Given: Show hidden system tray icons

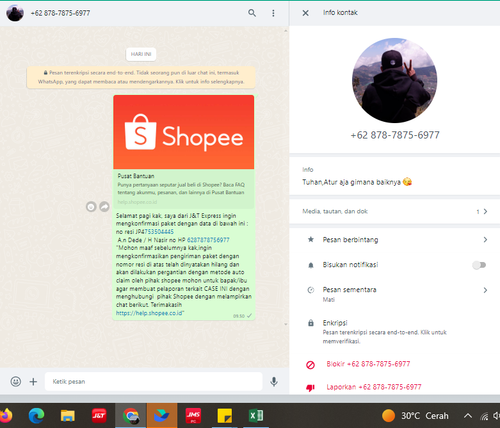Looking at the screenshot, I should pos(468,416).
